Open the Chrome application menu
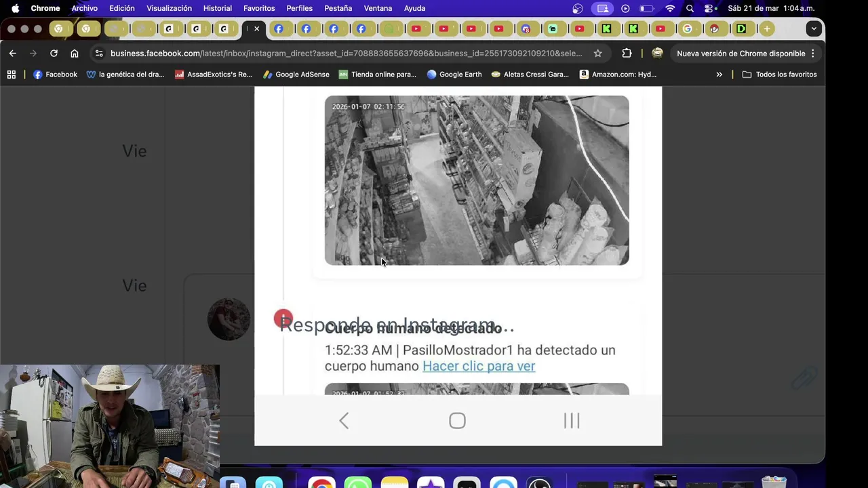 (x=45, y=8)
